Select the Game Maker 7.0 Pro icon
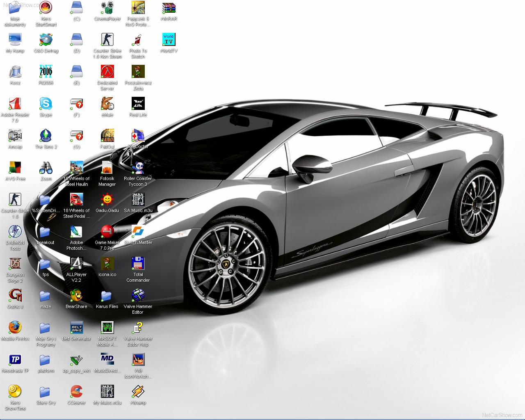 point(107,232)
